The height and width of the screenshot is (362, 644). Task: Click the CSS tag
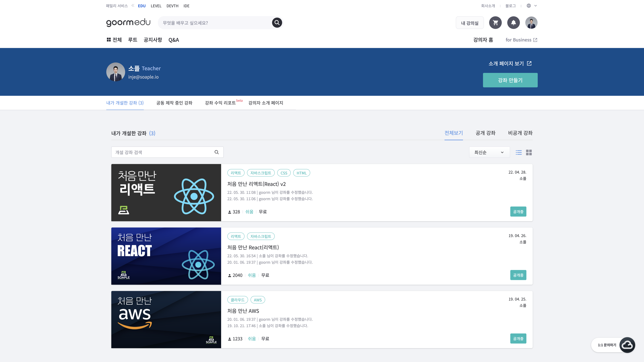pos(284,173)
